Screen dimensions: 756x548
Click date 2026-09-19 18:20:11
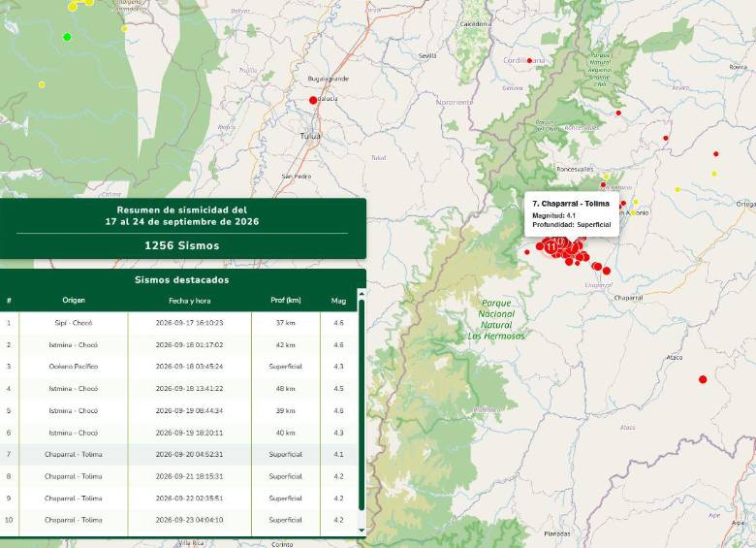coord(189,433)
